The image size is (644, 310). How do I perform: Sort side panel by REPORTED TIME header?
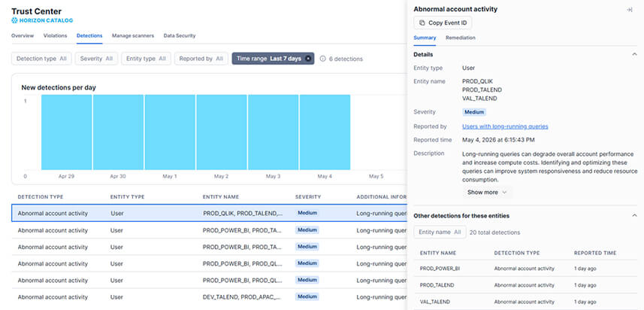click(x=595, y=253)
